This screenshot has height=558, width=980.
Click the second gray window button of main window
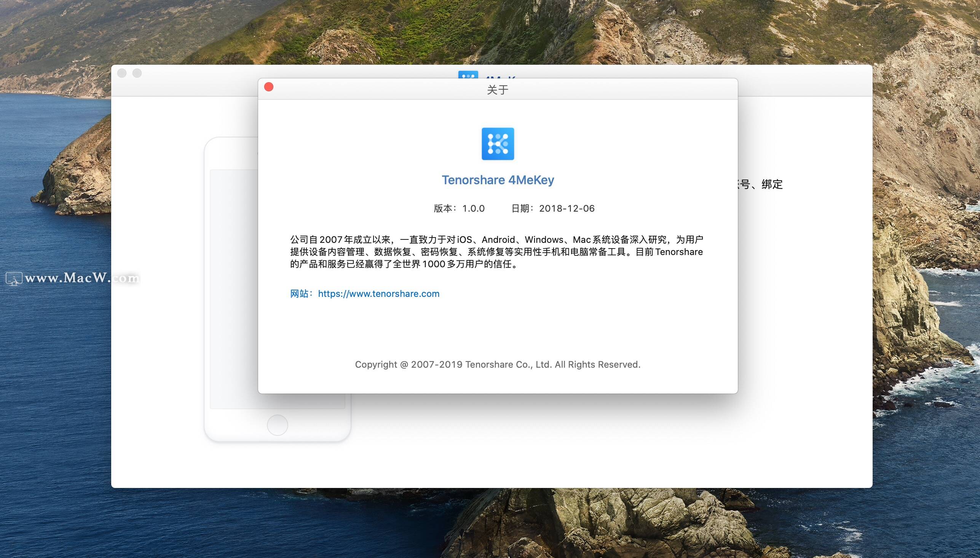click(x=137, y=73)
